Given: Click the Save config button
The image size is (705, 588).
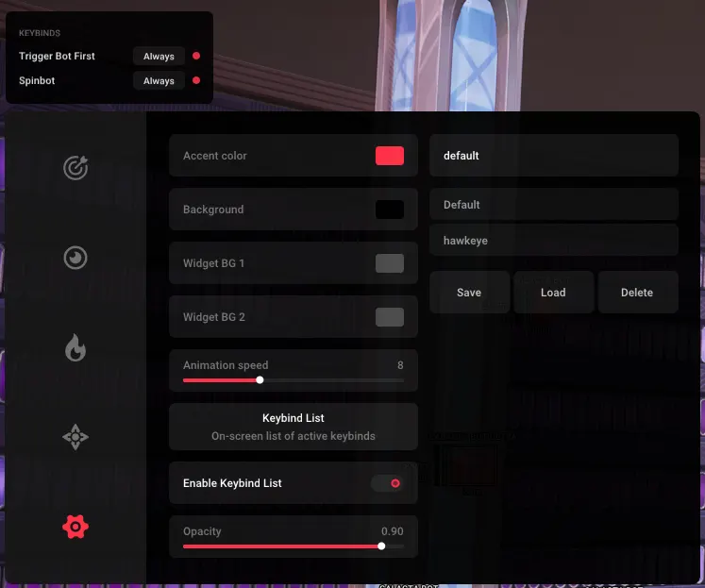Looking at the screenshot, I should pos(469,293).
